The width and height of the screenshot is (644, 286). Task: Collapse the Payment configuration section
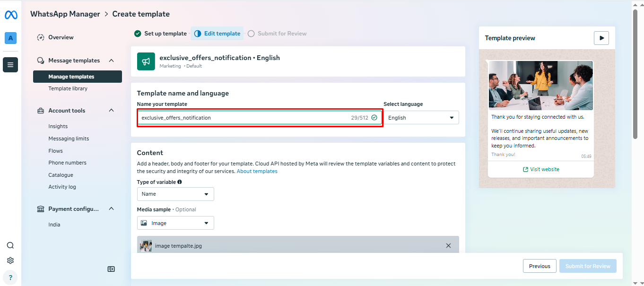coord(112,209)
